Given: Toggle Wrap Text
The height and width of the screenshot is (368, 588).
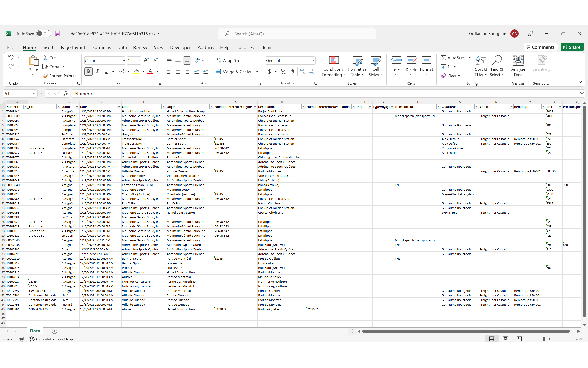Looking at the screenshot, I should (228, 60).
